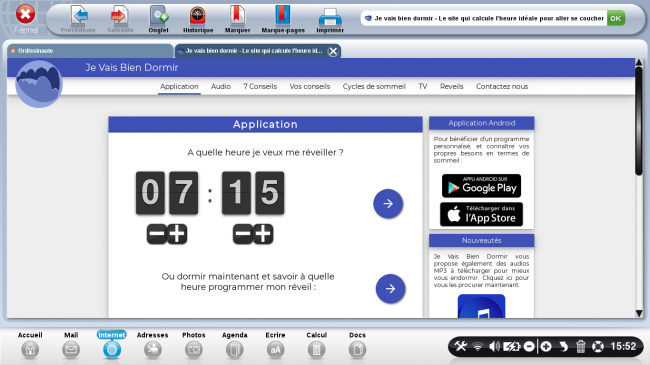Click the 15:52 clock in tray
This screenshot has height=365, width=650.
(623, 346)
